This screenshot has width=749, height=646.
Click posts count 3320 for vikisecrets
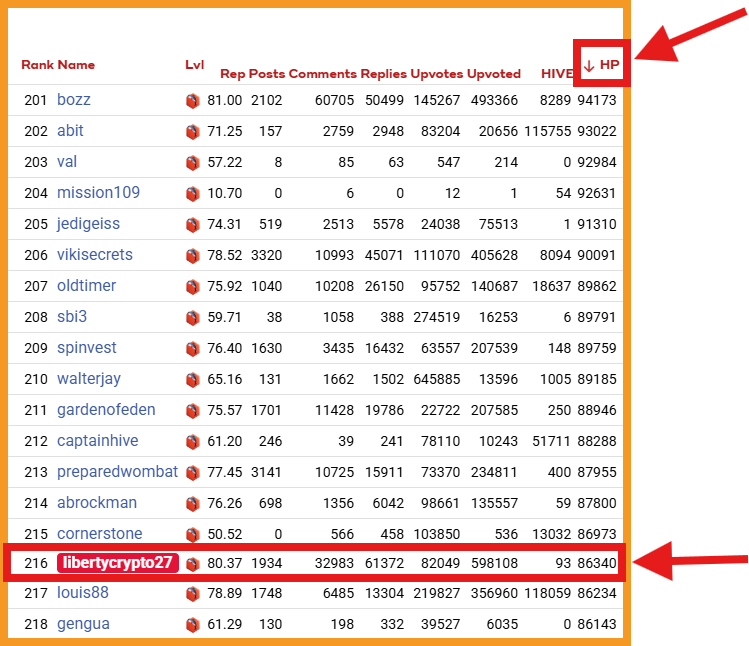tap(267, 256)
